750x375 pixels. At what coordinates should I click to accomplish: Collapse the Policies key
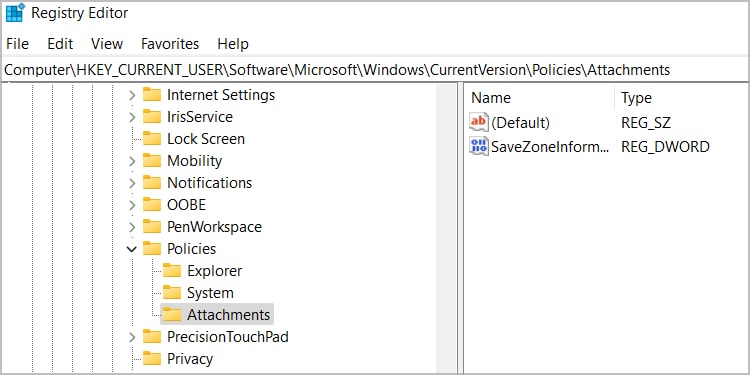132,249
